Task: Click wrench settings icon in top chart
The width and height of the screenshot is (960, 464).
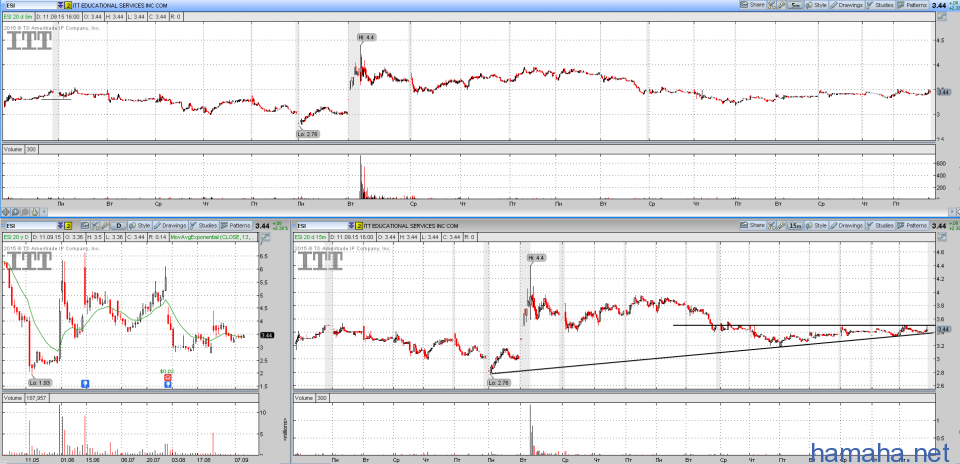Action: [781, 5]
